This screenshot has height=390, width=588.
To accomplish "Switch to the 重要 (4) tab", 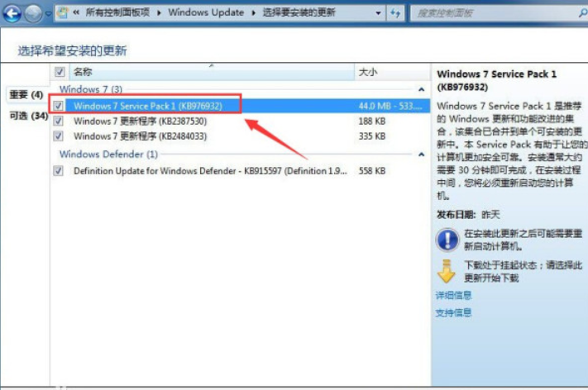I will click(26, 94).
